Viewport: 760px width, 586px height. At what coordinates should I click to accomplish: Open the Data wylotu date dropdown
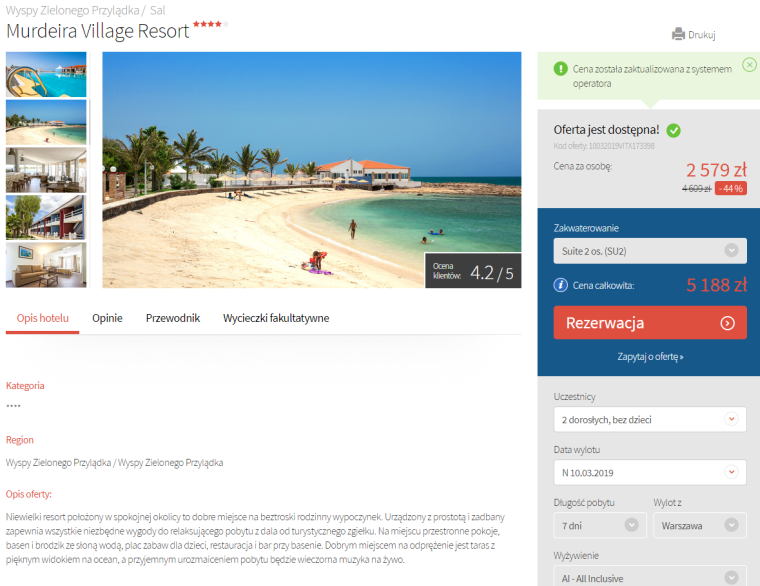[649, 473]
